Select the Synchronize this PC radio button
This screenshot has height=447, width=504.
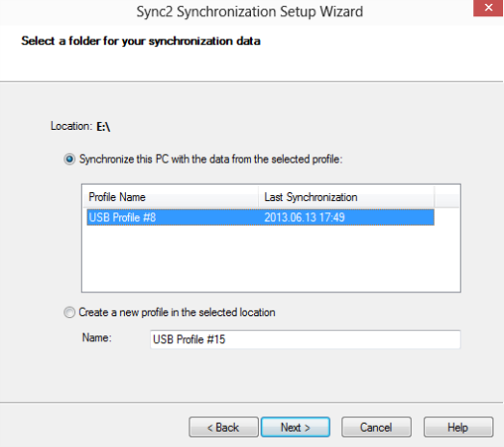[69, 159]
